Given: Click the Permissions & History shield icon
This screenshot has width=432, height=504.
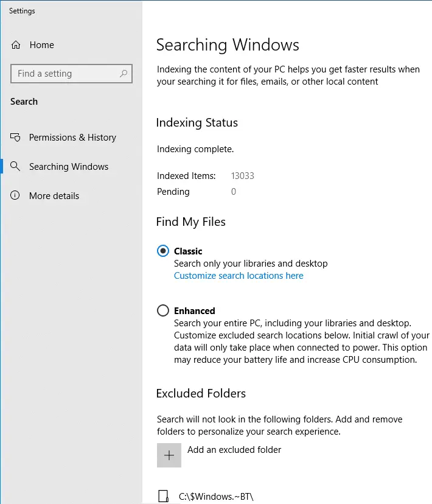Looking at the screenshot, I should click(x=15, y=138).
